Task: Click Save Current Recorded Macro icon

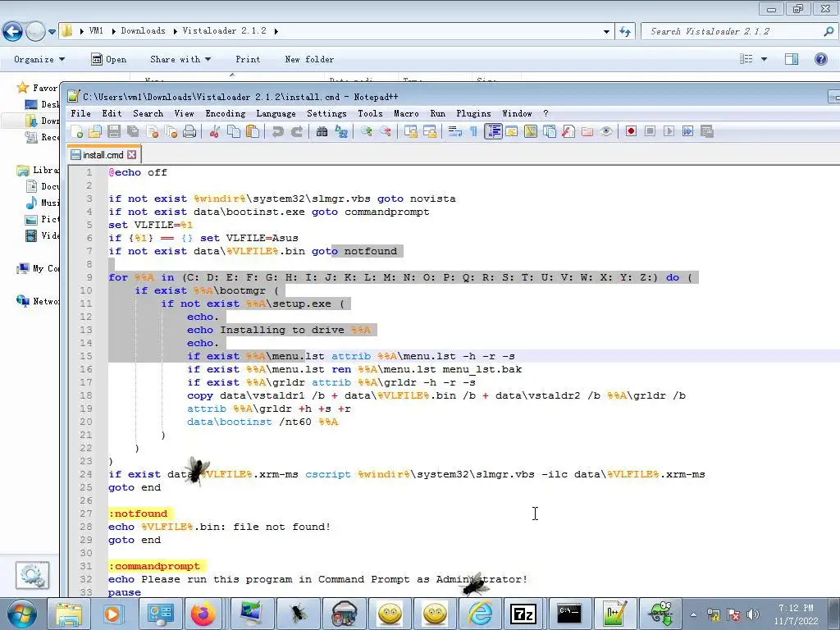Action: pos(706,131)
